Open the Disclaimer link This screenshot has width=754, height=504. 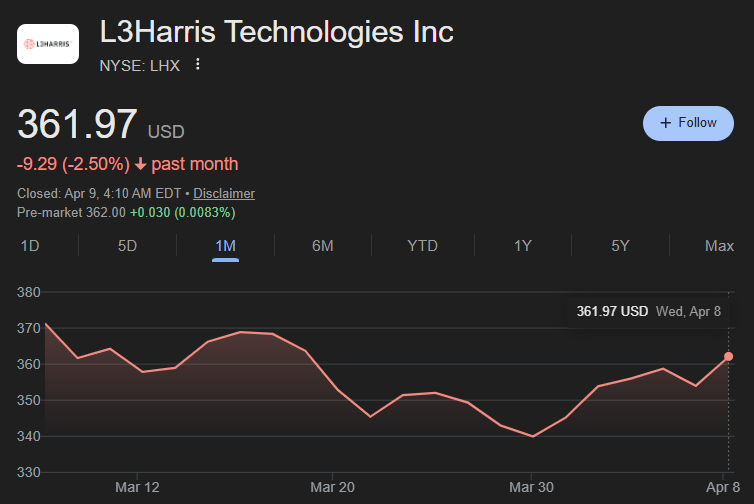pos(223,193)
